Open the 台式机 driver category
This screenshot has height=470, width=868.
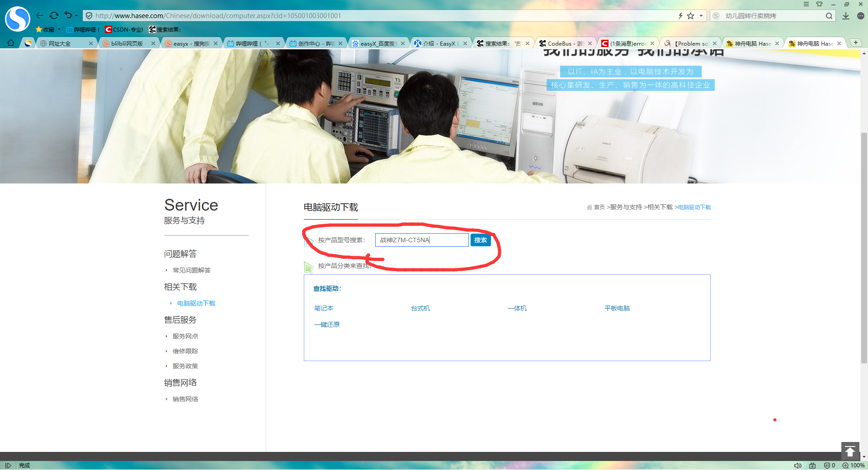coord(420,308)
